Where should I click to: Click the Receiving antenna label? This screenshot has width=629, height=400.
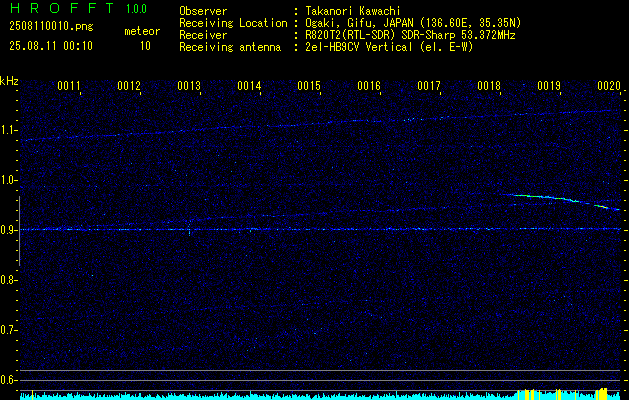coord(230,47)
